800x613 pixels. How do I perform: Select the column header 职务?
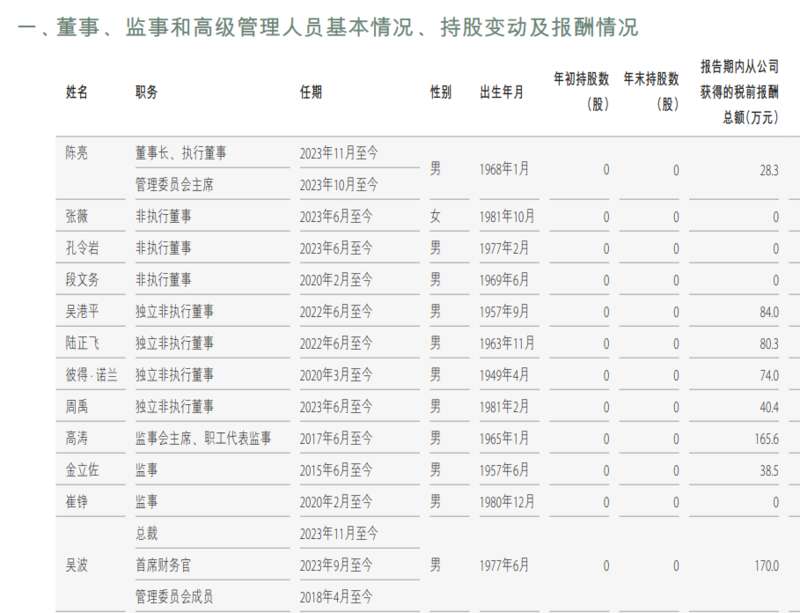(x=146, y=92)
